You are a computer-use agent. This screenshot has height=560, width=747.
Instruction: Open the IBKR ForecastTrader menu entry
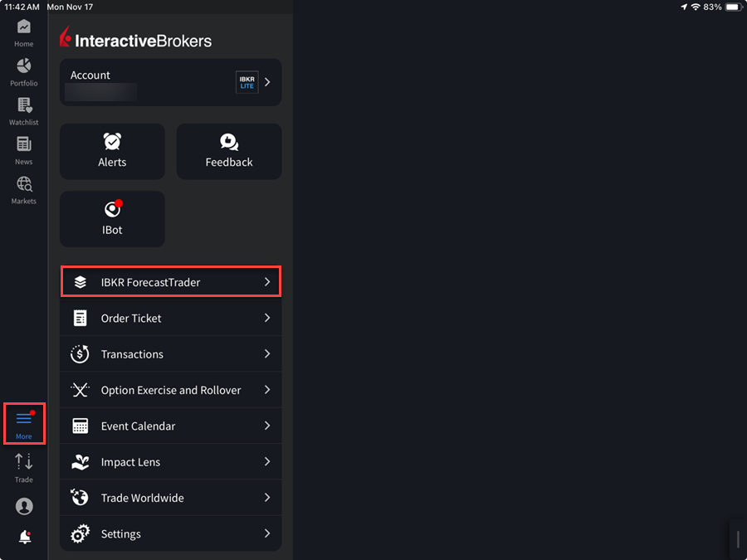coord(170,282)
